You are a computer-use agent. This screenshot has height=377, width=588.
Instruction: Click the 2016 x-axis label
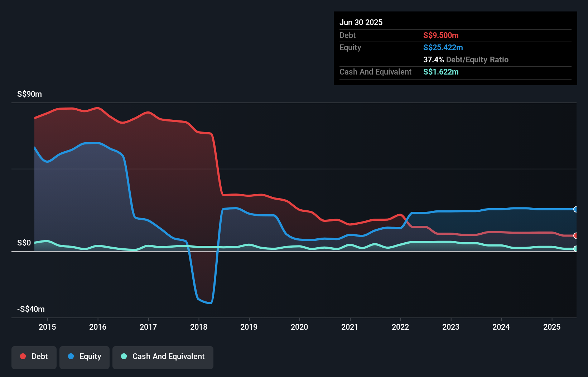98,327
